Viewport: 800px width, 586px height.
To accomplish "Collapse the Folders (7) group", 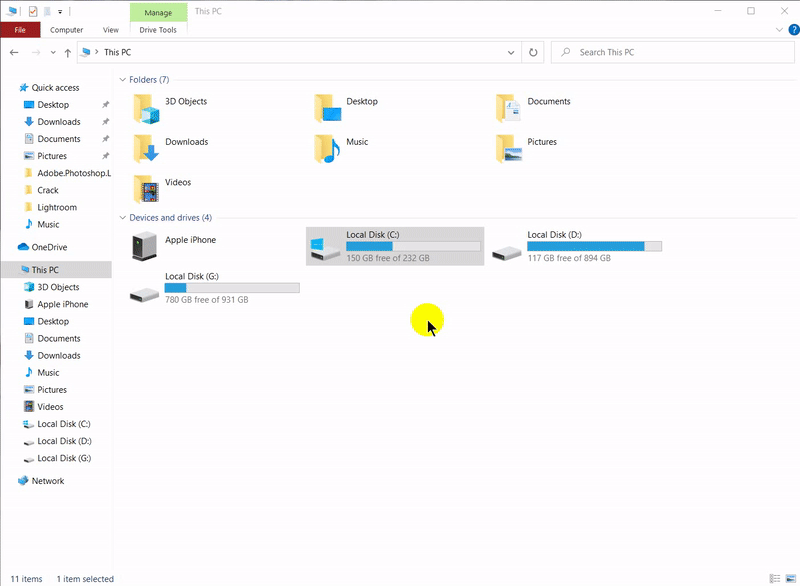I will (x=122, y=80).
